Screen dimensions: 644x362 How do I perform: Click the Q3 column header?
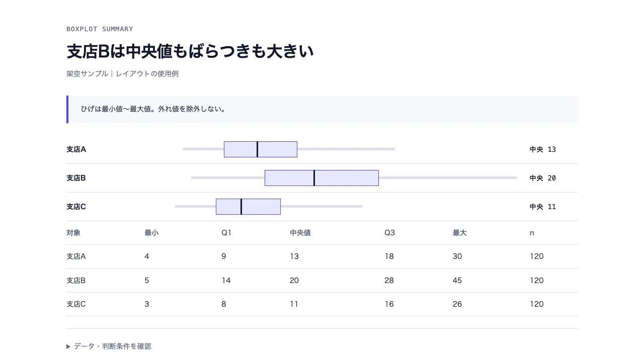pos(390,233)
